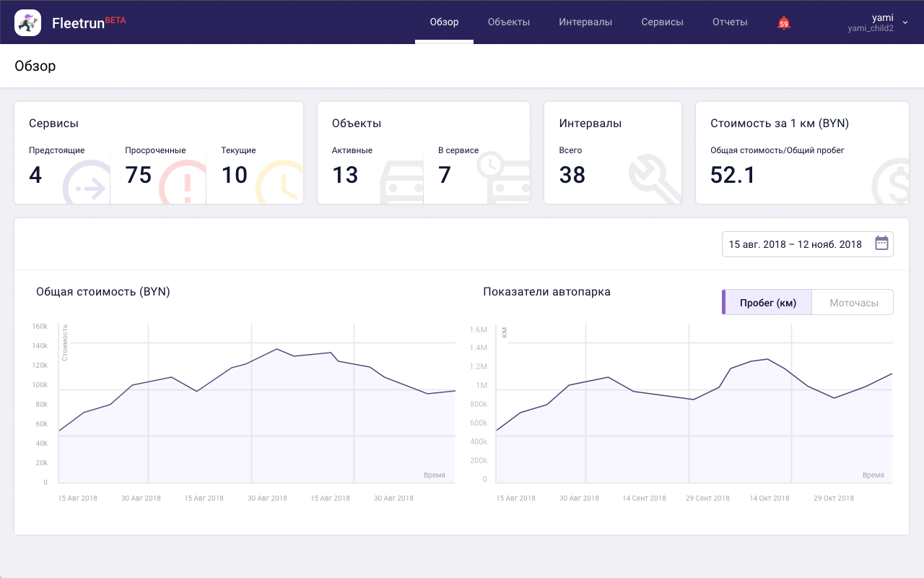Open the date range picker field
This screenshot has width=924, height=578.
[x=796, y=244]
